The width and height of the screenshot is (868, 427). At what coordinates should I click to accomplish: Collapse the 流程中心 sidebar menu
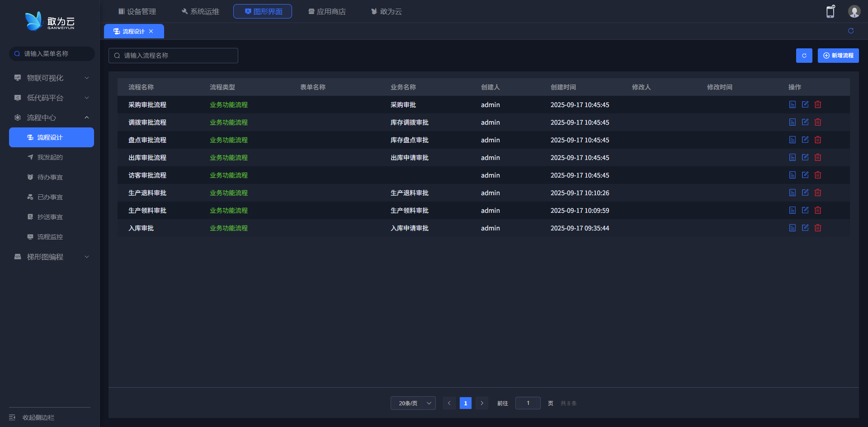pyautogui.click(x=51, y=117)
